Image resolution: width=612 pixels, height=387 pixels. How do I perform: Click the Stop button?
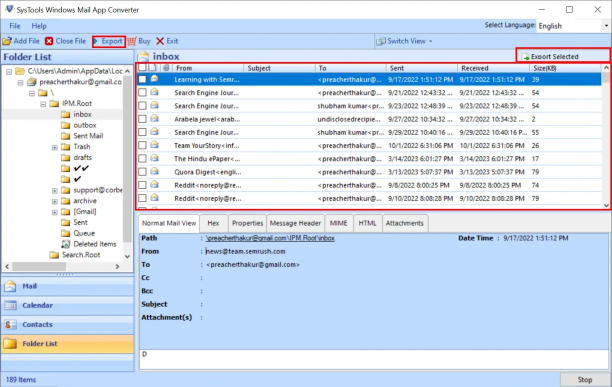(584, 380)
